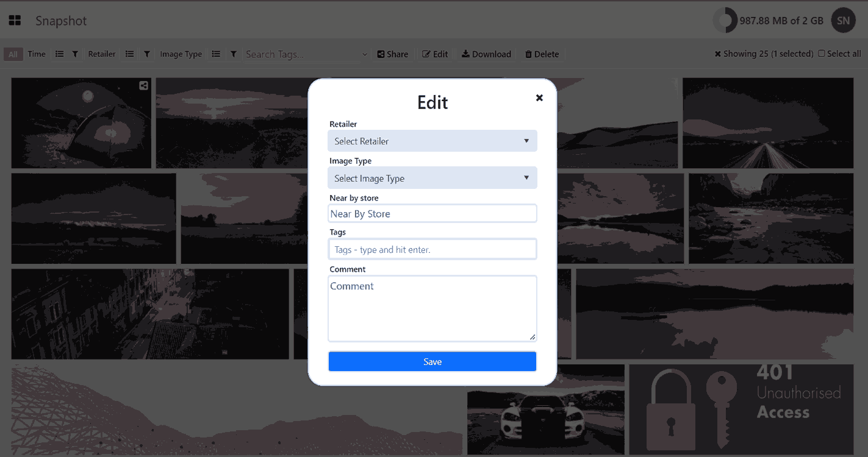Expand the Search Tags dropdown chevron
Viewport: 868px width, 457px height.
coord(365,54)
